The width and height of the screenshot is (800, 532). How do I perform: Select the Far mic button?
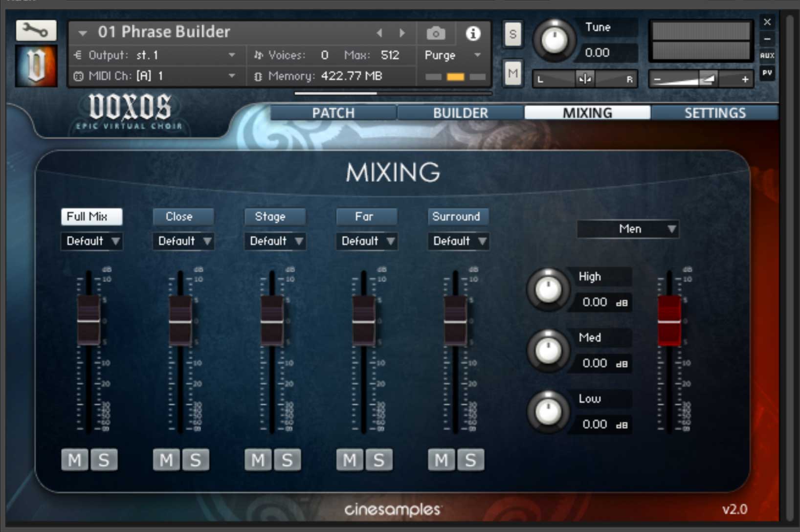[x=366, y=216]
